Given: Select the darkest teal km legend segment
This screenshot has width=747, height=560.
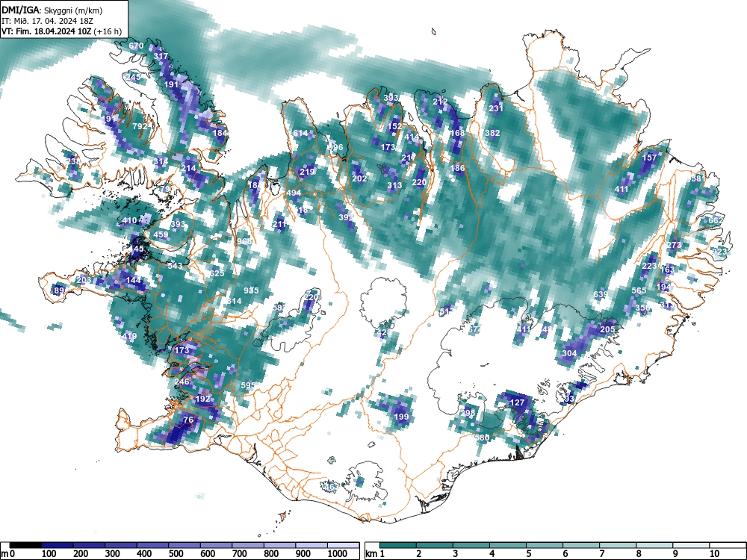Looking at the screenshot, I should (x=398, y=545).
